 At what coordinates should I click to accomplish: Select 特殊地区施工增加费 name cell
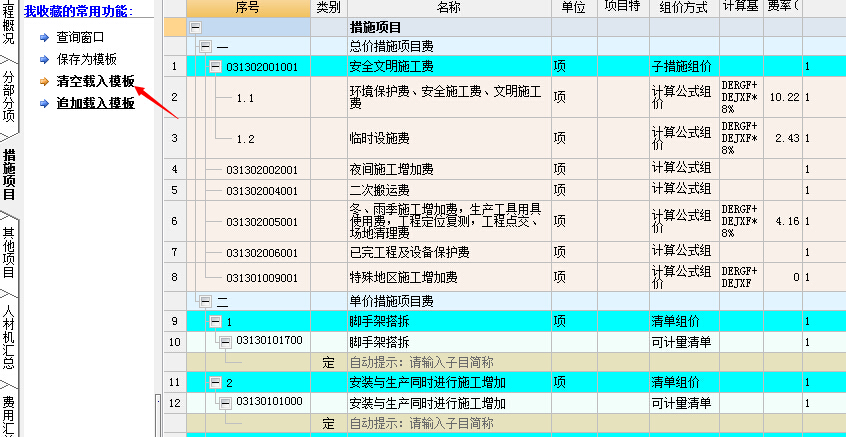449,277
